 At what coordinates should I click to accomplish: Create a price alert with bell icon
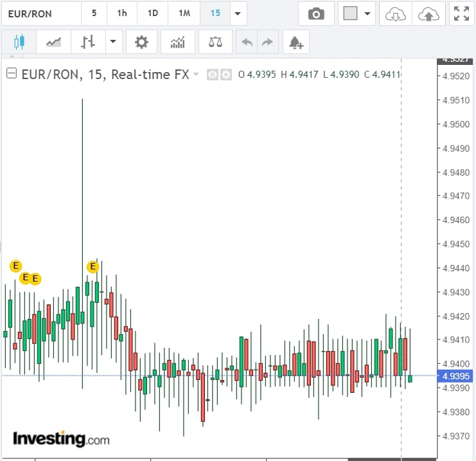[x=295, y=42]
